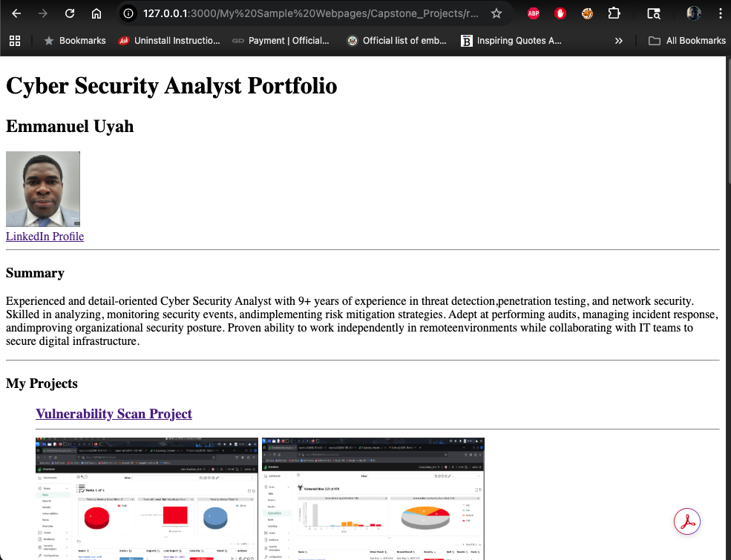This screenshot has height=560, width=731.
Task: Click the site information icon in address bar
Action: pos(129,13)
